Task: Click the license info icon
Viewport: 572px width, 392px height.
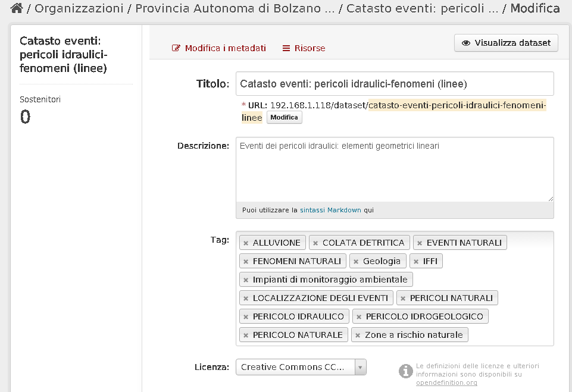Action: pos(406,371)
